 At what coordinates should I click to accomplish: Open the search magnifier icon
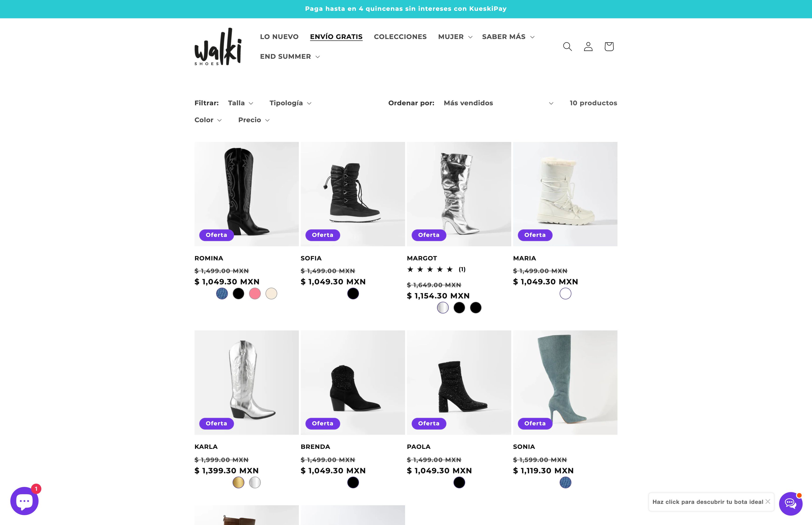point(567,46)
